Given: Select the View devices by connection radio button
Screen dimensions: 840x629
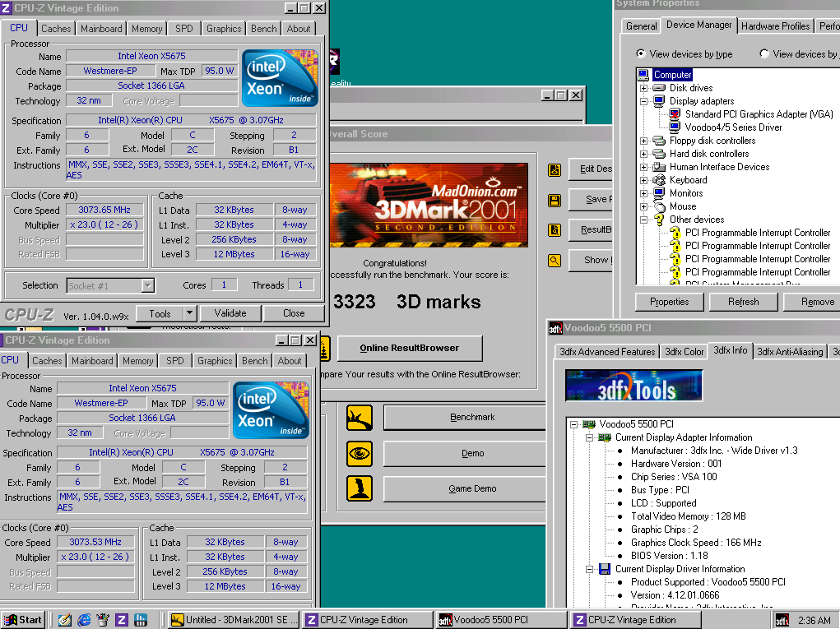Looking at the screenshot, I should (x=764, y=53).
